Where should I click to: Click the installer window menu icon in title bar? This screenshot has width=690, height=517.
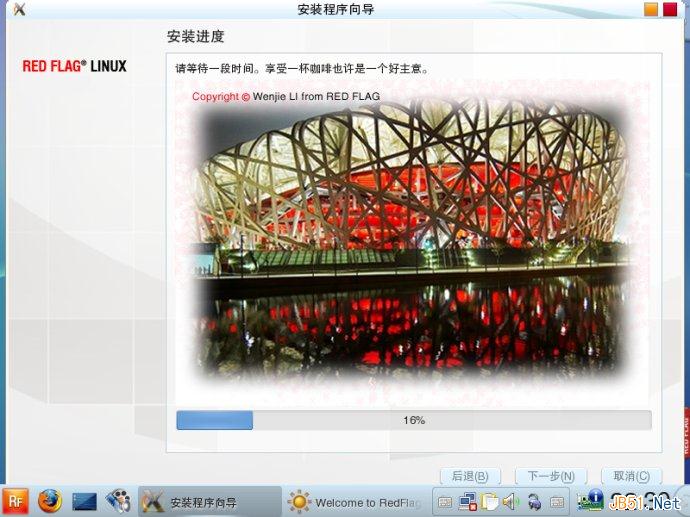(19, 9)
